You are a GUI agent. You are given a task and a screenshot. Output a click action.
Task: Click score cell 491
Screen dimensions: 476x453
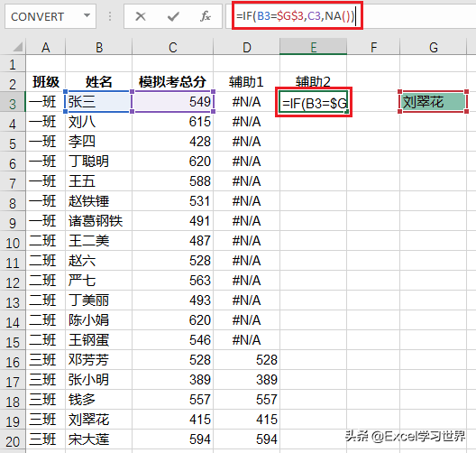tap(173, 221)
